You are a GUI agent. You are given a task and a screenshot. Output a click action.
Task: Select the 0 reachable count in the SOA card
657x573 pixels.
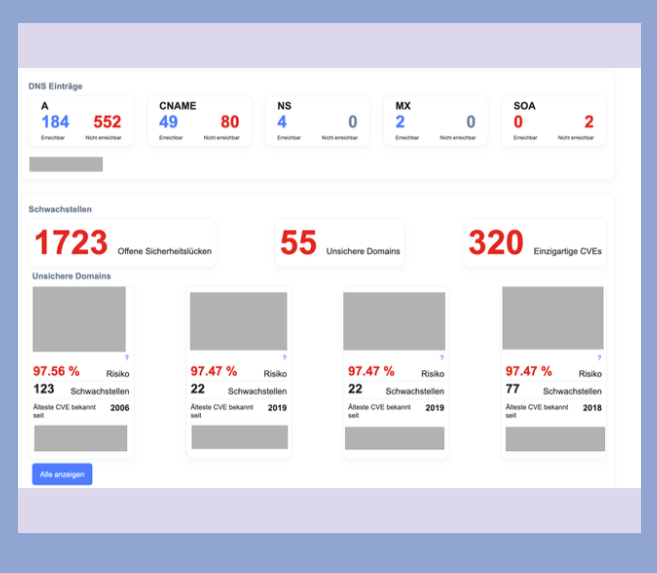[x=518, y=122]
